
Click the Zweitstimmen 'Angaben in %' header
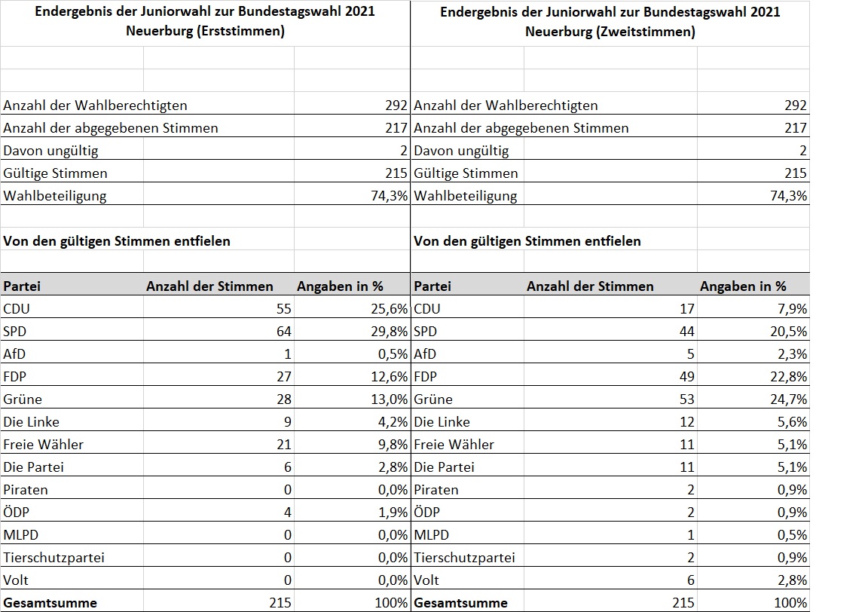pos(742,286)
